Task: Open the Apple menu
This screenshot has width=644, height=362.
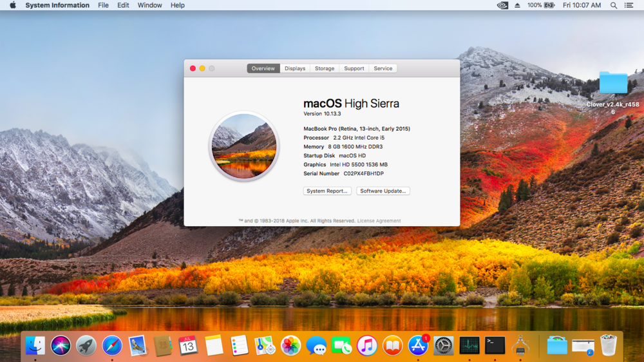Action: (12, 5)
